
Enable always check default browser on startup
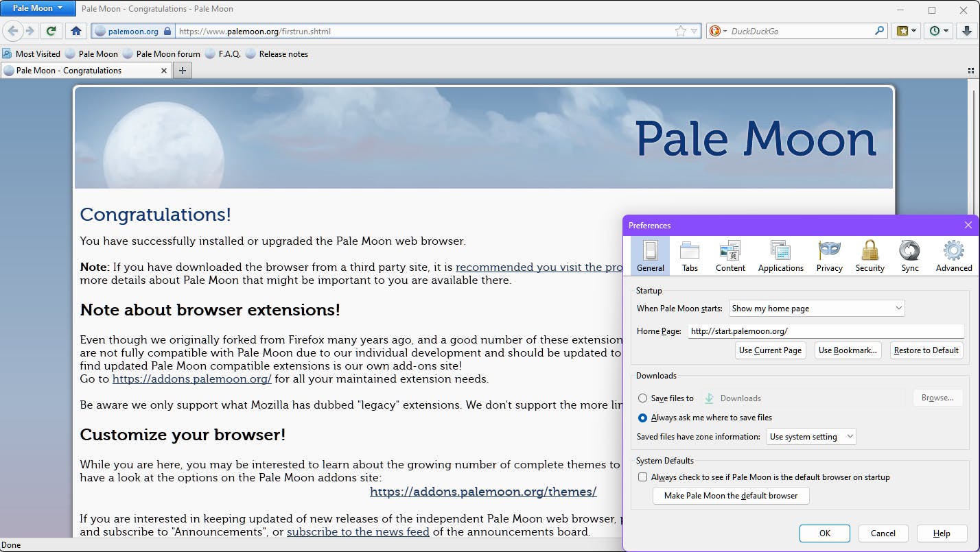tap(642, 477)
